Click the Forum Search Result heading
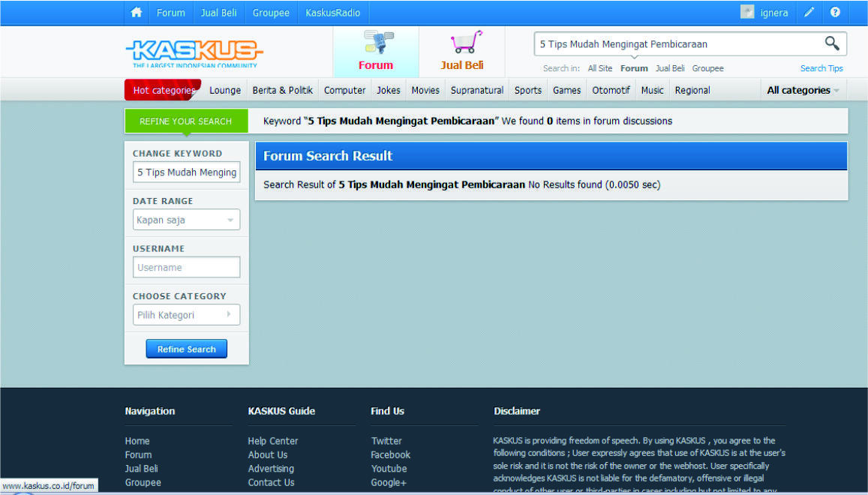The image size is (868, 495). tap(328, 156)
